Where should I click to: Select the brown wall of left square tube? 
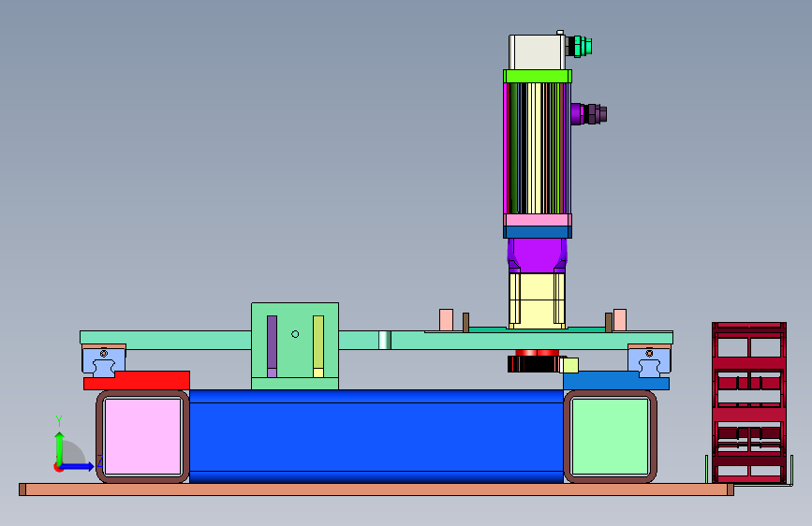coord(100,436)
